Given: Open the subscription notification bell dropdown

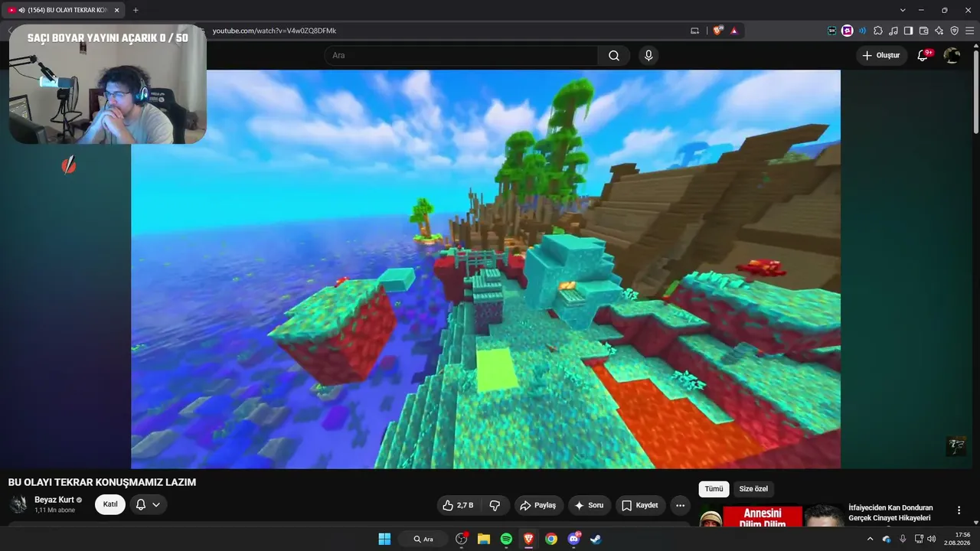Looking at the screenshot, I should (x=148, y=504).
